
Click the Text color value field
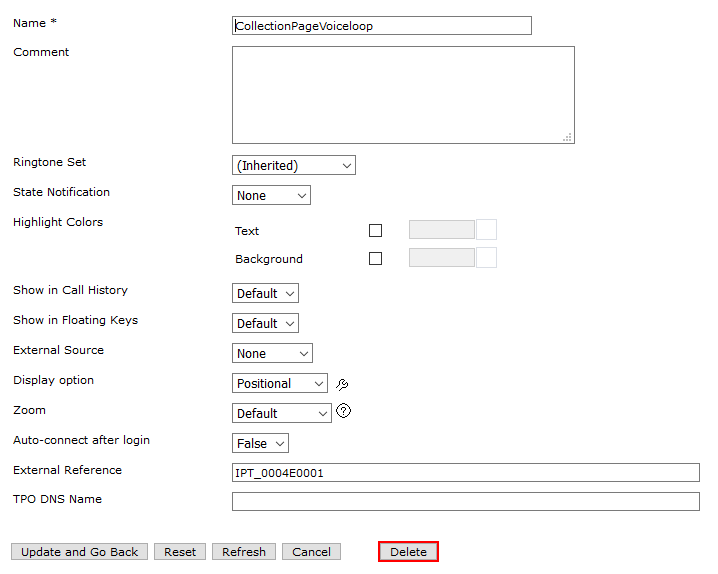click(x=442, y=230)
